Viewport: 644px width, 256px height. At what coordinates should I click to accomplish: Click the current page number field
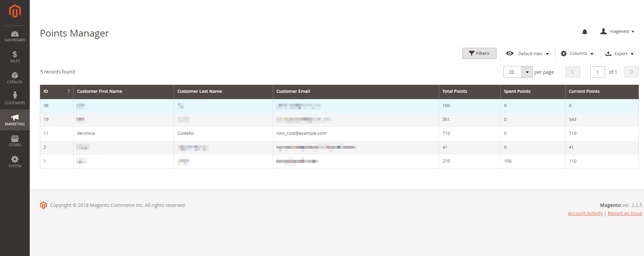pyautogui.click(x=597, y=72)
